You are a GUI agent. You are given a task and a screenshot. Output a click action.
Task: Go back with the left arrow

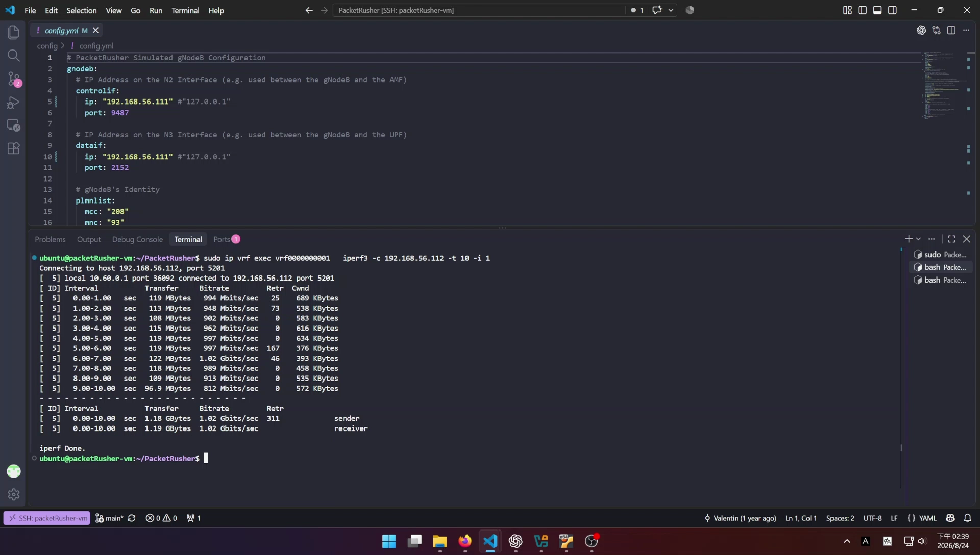pos(309,10)
